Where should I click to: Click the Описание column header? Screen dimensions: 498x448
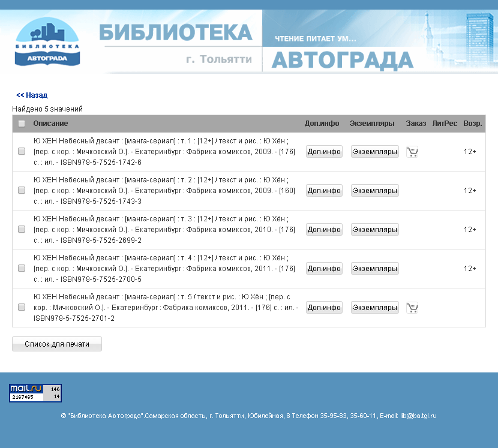click(x=50, y=124)
